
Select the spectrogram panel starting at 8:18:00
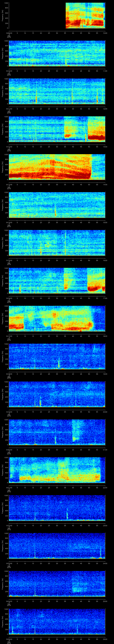pyautogui.click(x=57, y=356)
